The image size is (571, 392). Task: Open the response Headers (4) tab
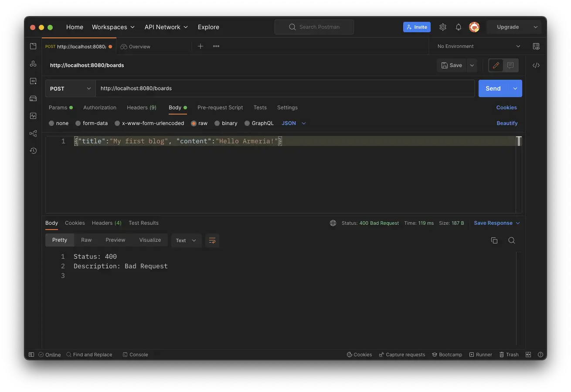click(106, 223)
